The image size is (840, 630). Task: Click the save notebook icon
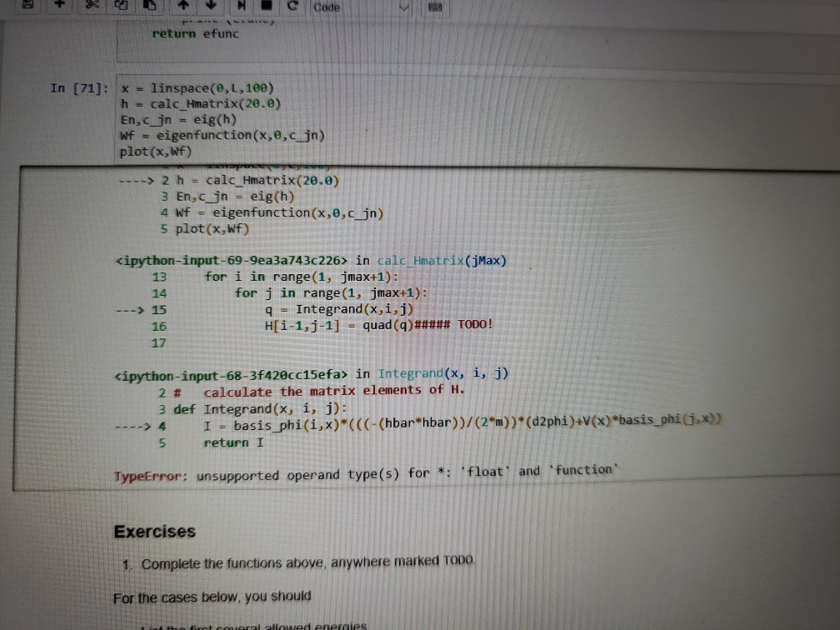29,4
